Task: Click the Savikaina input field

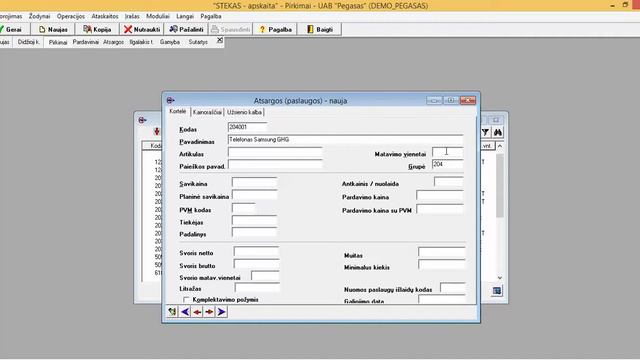Action: (255, 182)
